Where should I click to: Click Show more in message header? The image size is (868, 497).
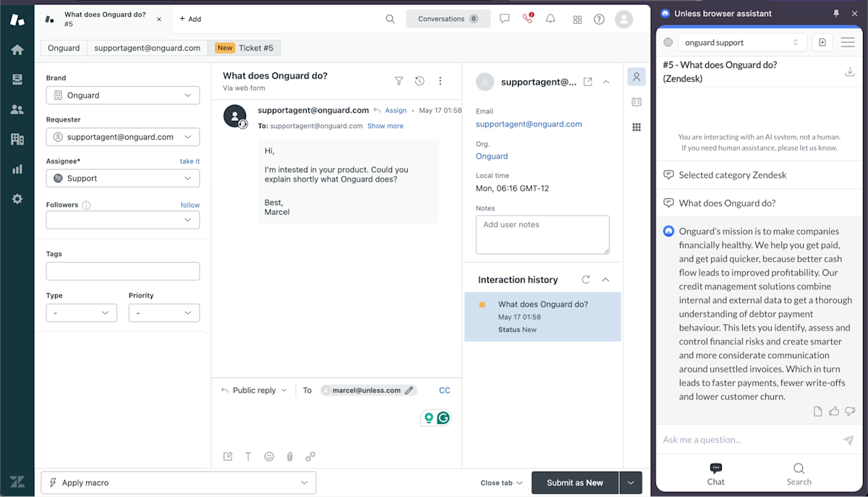pyautogui.click(x=386, y=126)
